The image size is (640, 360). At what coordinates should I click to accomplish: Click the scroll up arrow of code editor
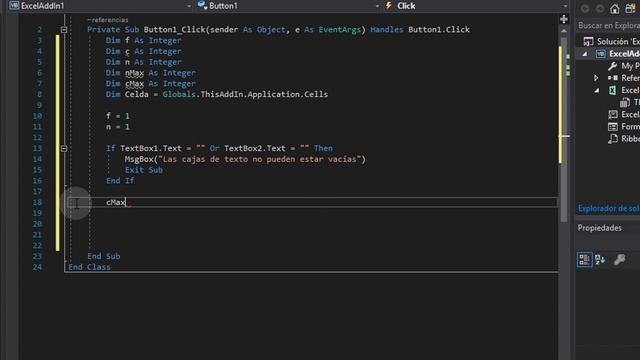click(x=564, y=31)
